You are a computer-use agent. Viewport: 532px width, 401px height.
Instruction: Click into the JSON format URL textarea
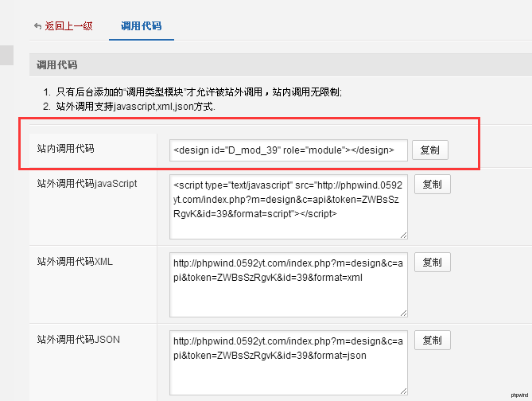tap(288, 362)
